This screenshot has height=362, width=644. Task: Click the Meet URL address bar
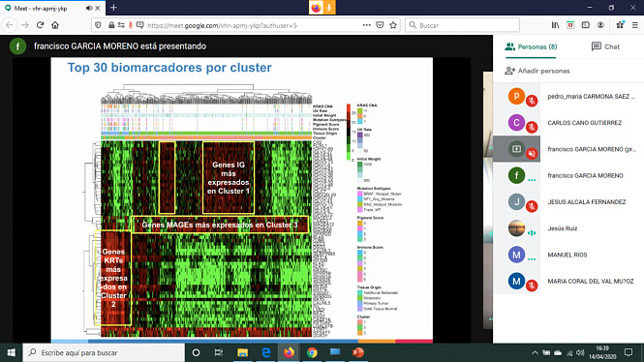click(x=246, y=25)
